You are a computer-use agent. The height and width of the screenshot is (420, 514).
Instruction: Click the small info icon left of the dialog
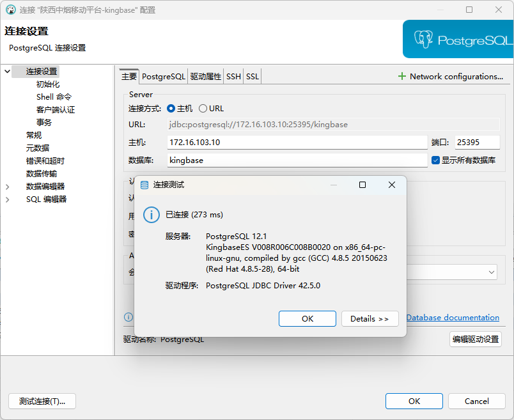click(128, 317)
